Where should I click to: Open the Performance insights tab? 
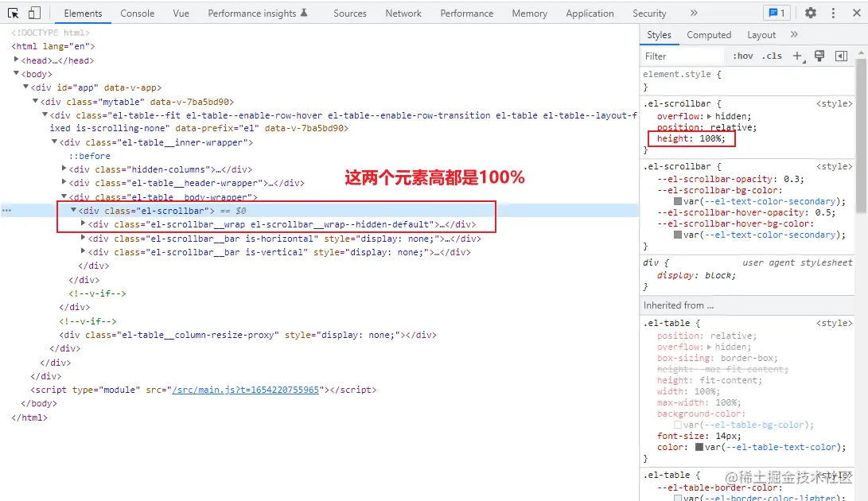[258, 14]
